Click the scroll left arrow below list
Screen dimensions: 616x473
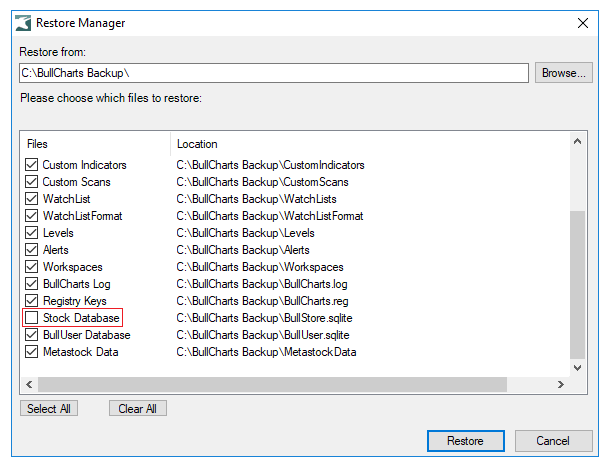[29, 384]
